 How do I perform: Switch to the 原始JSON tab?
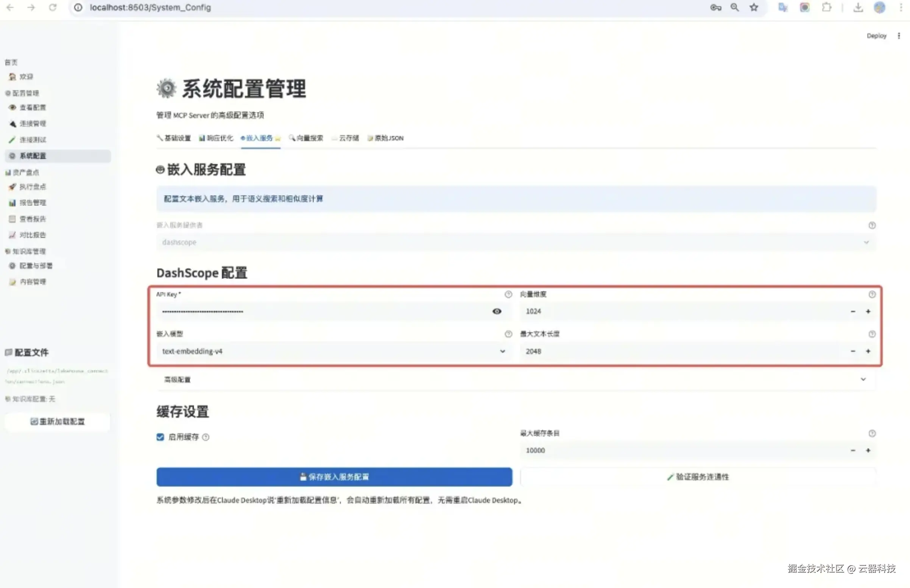point(385,138)
